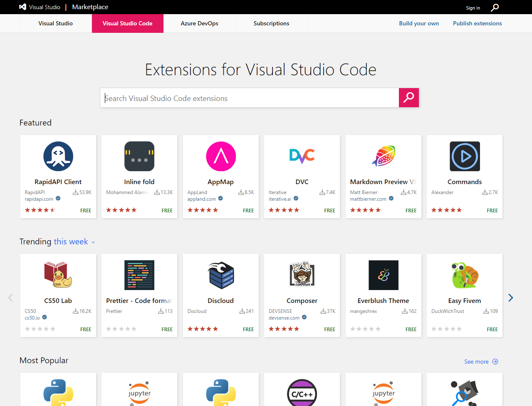532x406 pixels.
Task: Switch to the Azure DevOps tab
Action: click(199, 23)
